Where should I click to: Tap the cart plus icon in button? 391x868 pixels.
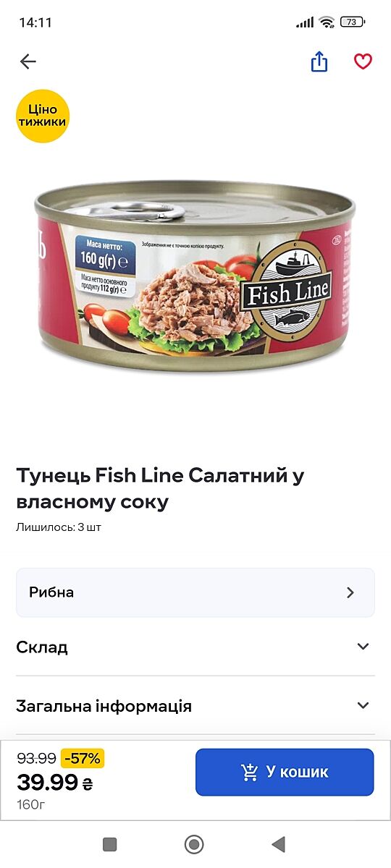pyautogui.click(x=250, y=772)
